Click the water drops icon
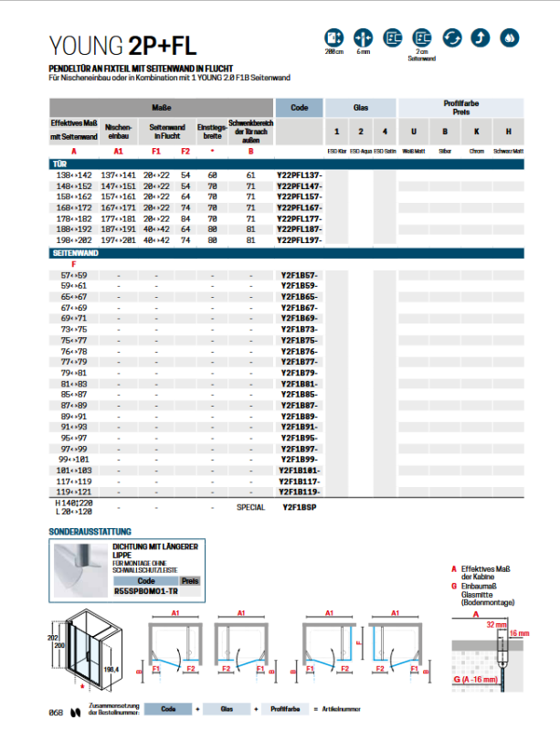 (x=510, y=37)
